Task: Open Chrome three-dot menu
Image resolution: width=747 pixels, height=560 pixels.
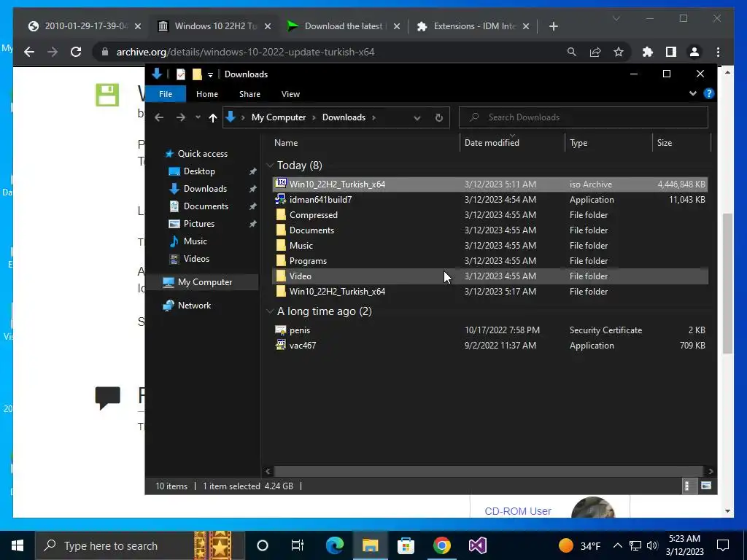Action: tap(718, 52)
